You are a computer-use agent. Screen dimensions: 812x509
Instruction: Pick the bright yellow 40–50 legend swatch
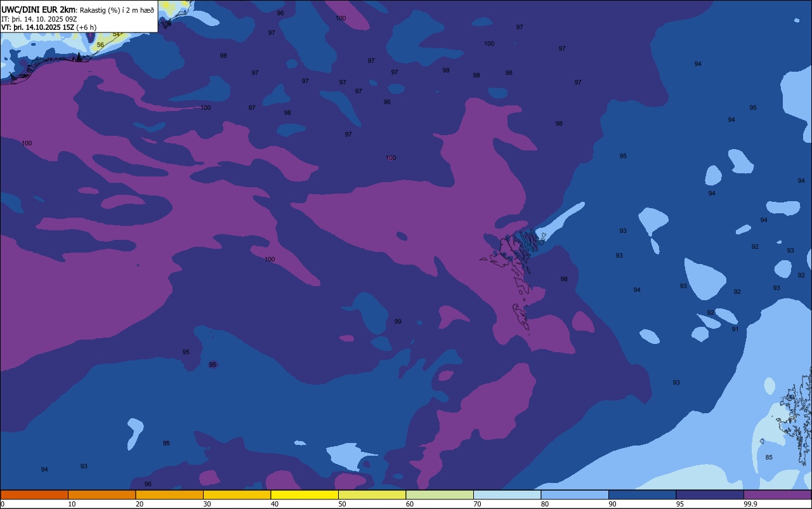304,494
